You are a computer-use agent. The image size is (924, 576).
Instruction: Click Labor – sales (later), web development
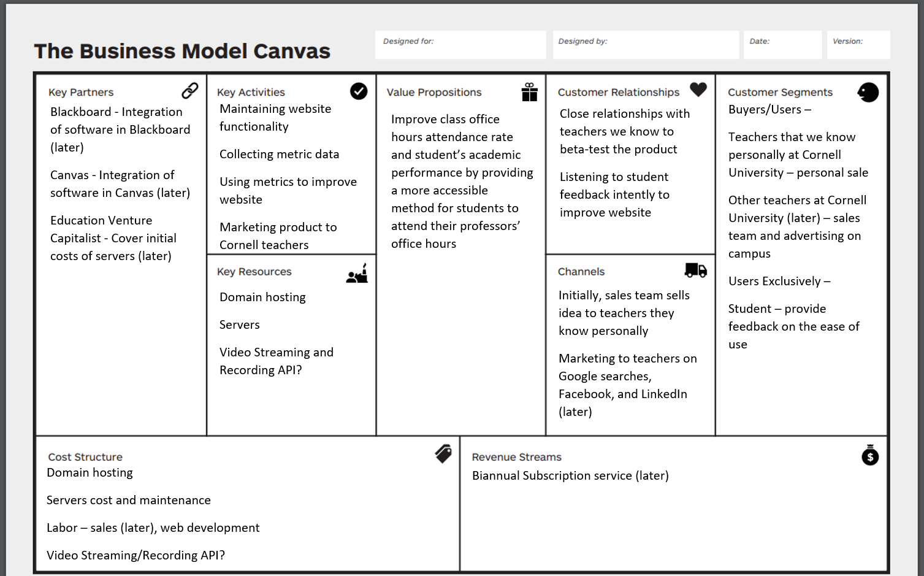tap(153, 528)
